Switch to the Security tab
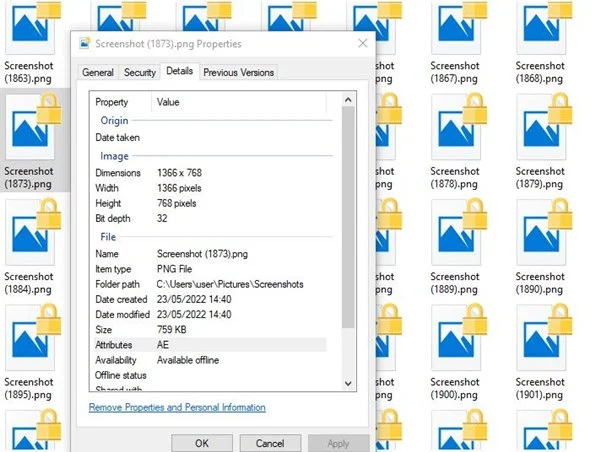 [x=140, y=72]
